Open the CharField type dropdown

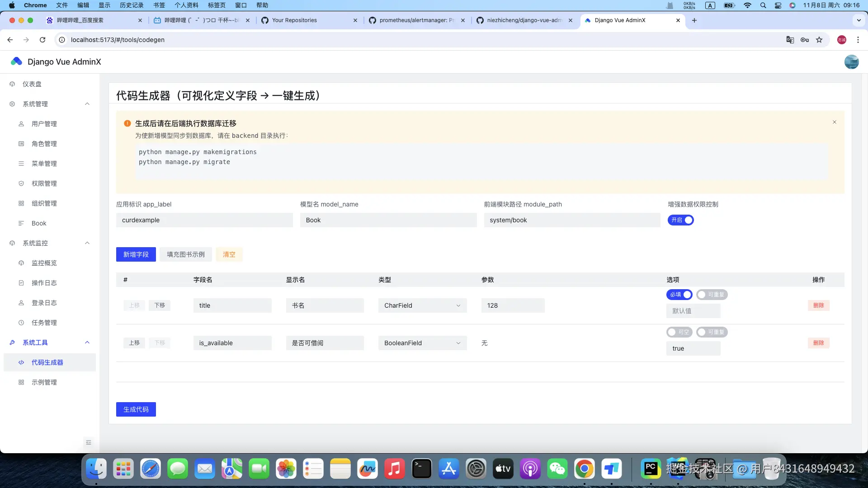click(422, 305)
